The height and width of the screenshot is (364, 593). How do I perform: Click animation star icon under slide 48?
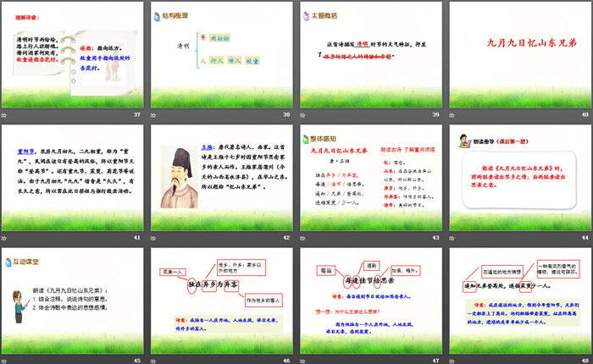(452, 361)
